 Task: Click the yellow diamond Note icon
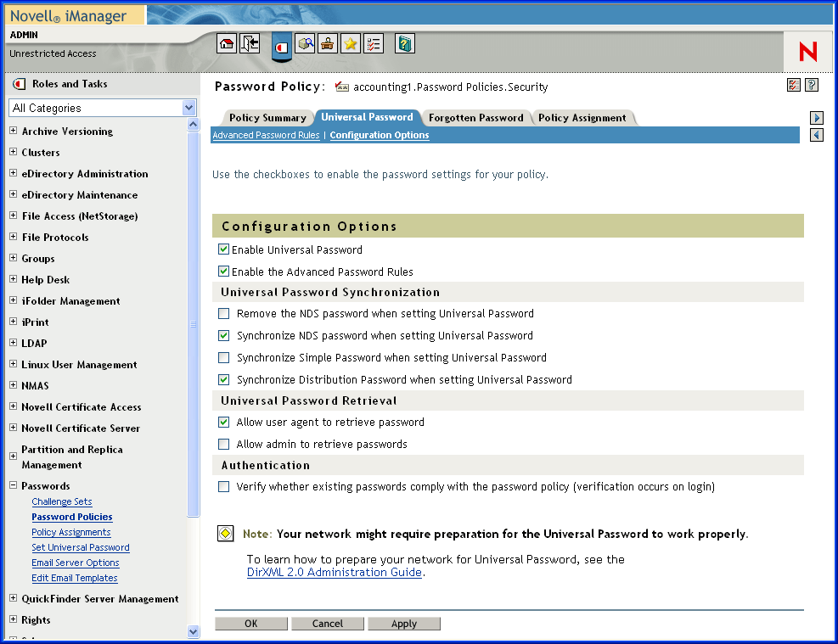[x=226, y=533]
